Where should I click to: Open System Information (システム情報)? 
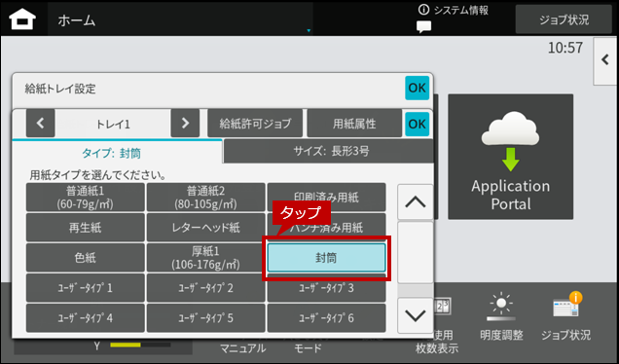[454, 11]
